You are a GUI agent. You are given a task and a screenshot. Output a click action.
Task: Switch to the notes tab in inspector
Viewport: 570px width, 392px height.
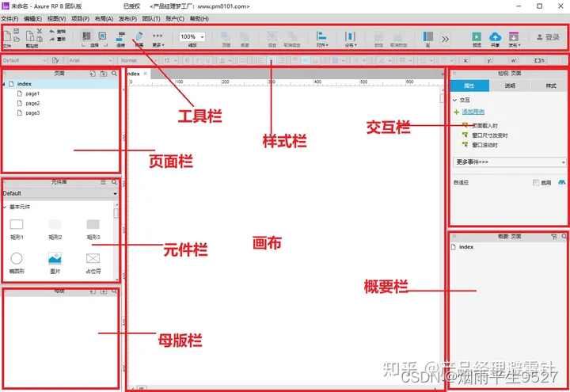pos(510,86)
